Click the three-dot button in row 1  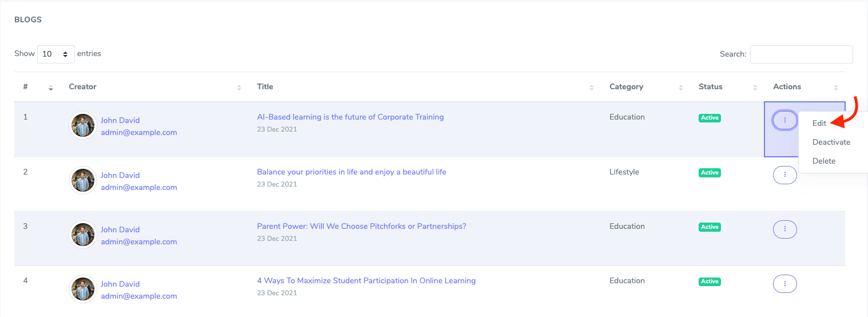tap(784, 120)
